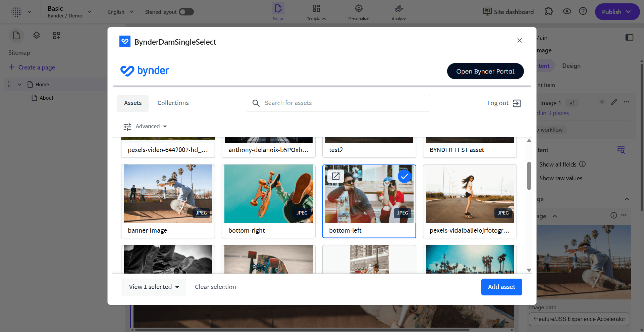644x332 pixels.
Task: Switch to the Collections tab
Action: 173,103
